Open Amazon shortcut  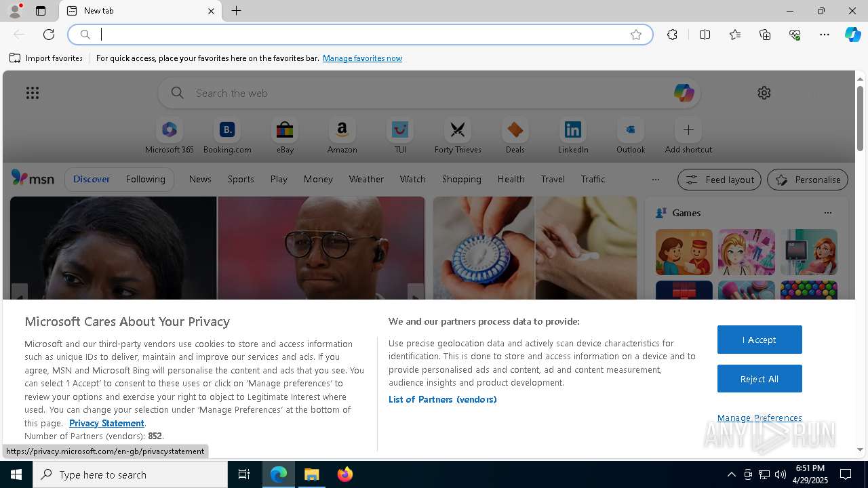(x=342, y=136)
